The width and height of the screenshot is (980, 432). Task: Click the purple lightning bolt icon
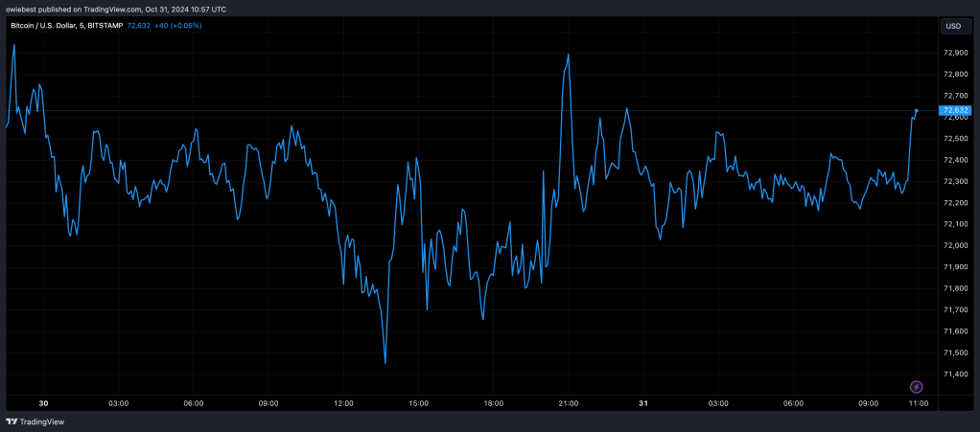pos(917,387)
